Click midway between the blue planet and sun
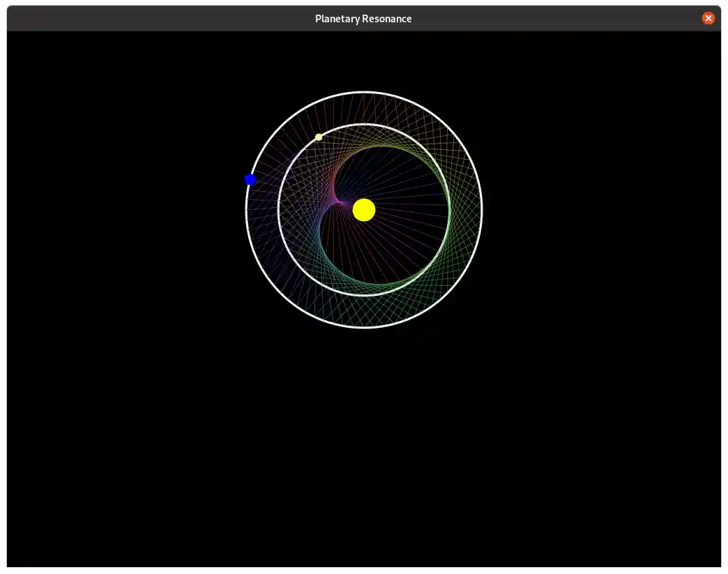Screen dimensions: 728x574 tap(307, 194)
